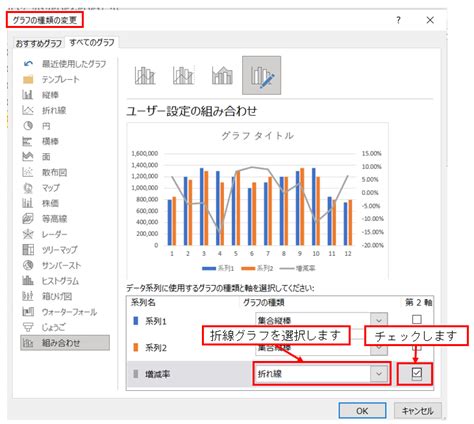Viewport: 474px width, 424px height.
Task: Open the 系列2 chart type dropdown arrow
Action: click(379, 348)
